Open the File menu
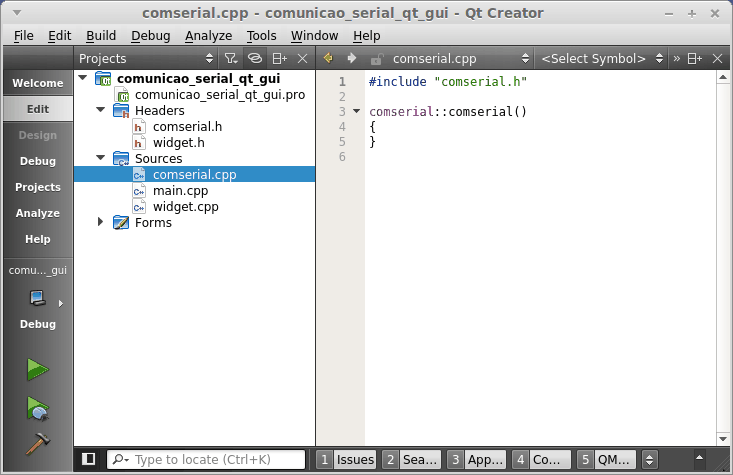This screenshot has height=475, width=733. click(x=23, y=36)
